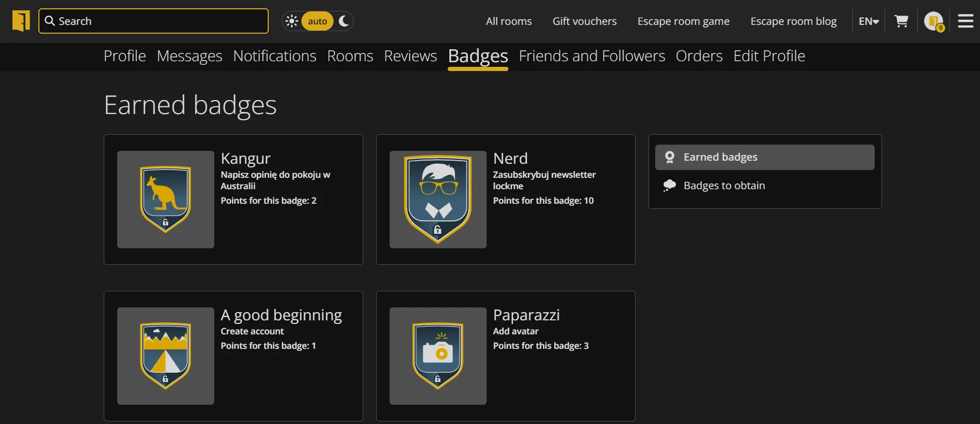
Task: Go to Friends and Followers tab
Action: point(591,56)
